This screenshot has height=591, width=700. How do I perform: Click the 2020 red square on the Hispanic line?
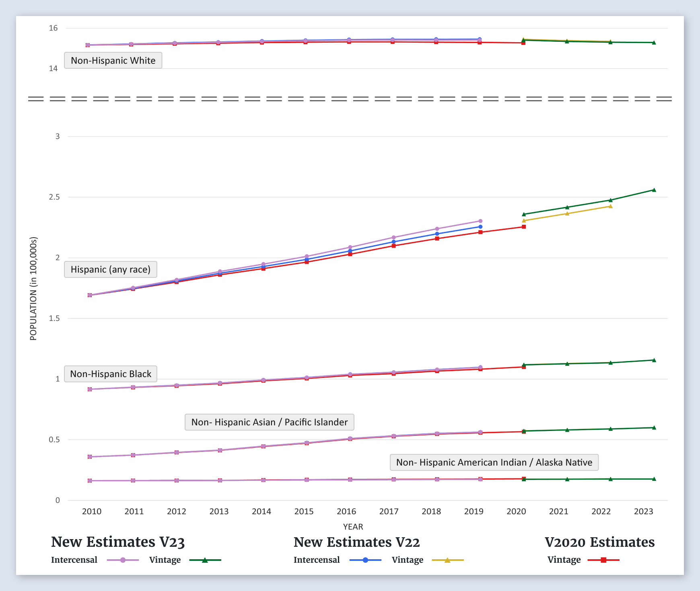(x=524, y=227)
